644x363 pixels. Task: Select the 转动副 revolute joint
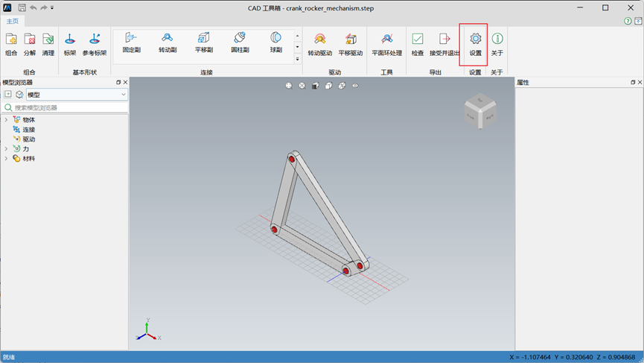168,42
